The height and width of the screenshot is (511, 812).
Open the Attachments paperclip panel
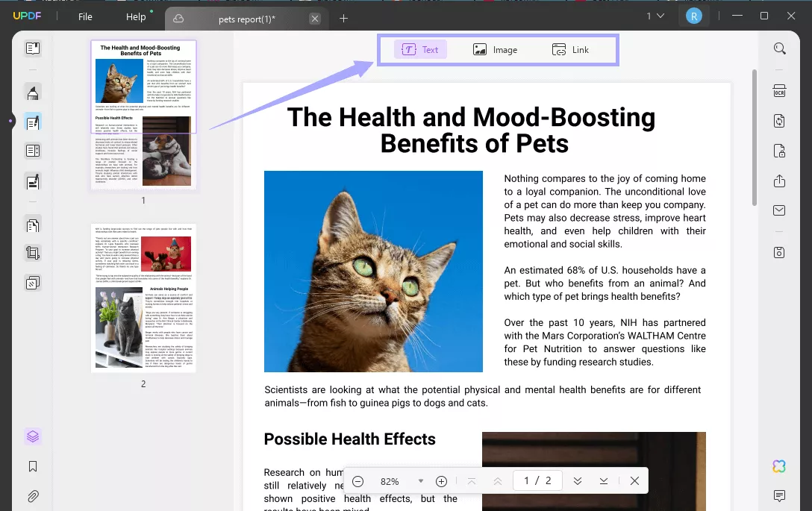click(33, 497)
